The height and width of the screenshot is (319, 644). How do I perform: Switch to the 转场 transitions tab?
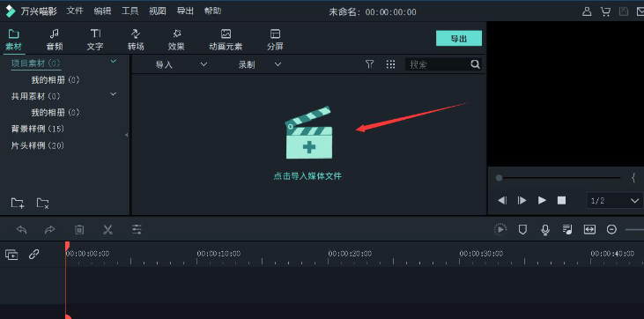[136, 40]
